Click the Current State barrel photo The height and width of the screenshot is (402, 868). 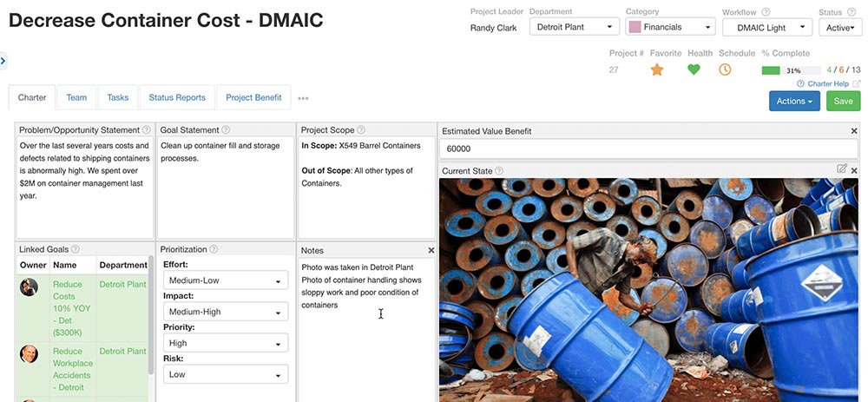point(648,290)
